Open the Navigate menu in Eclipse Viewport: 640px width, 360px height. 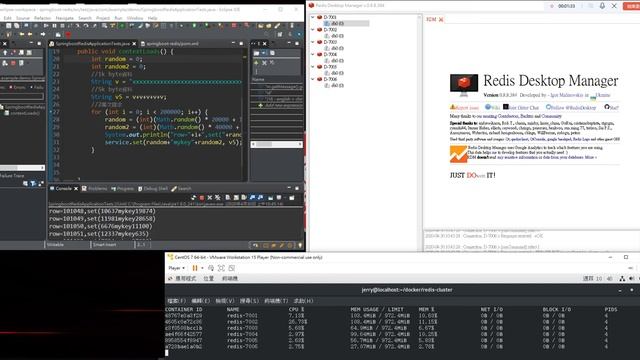point(64,18)
